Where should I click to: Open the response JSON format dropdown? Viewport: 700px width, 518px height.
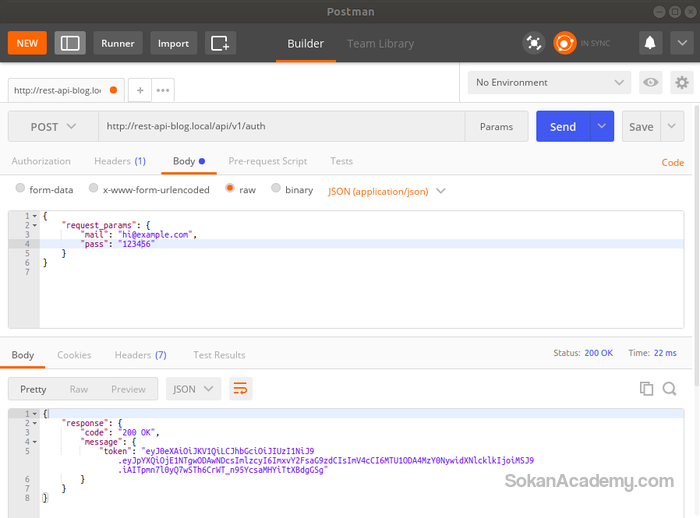193,389
